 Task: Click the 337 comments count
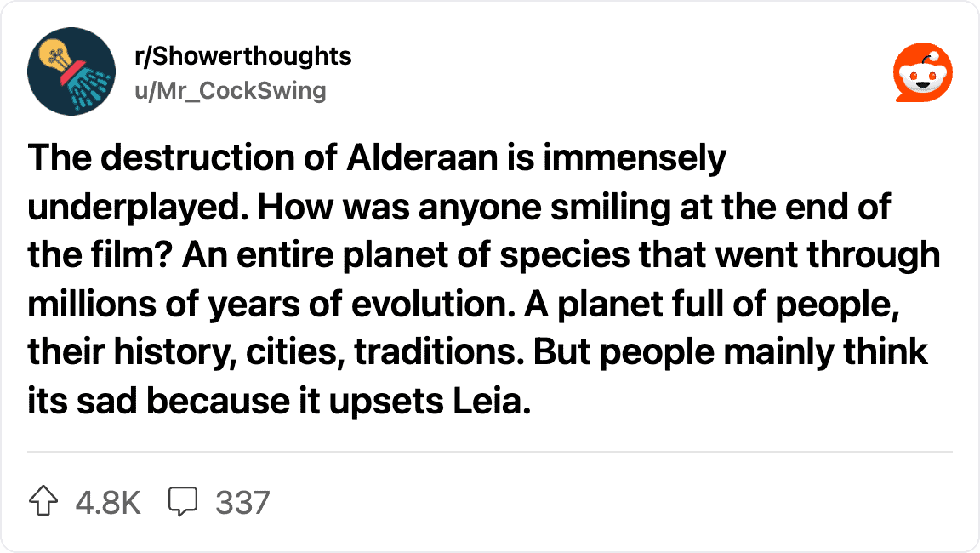point(242,503)
